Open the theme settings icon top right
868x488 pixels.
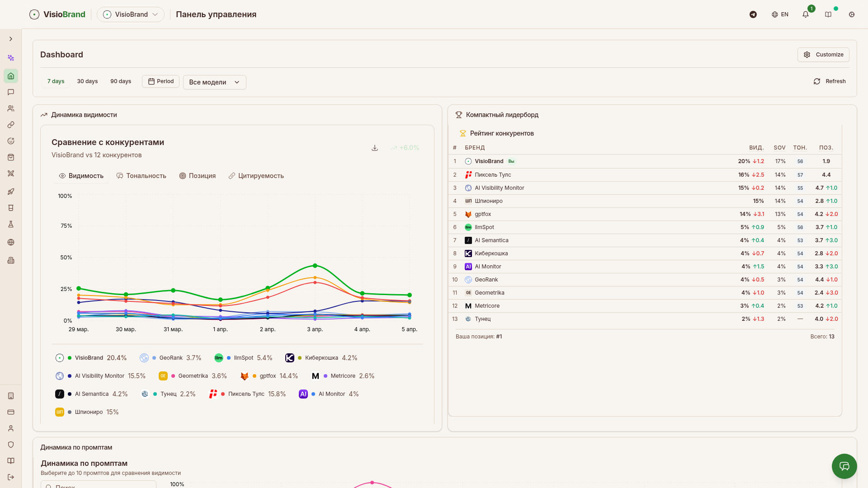tap(852, 14)
